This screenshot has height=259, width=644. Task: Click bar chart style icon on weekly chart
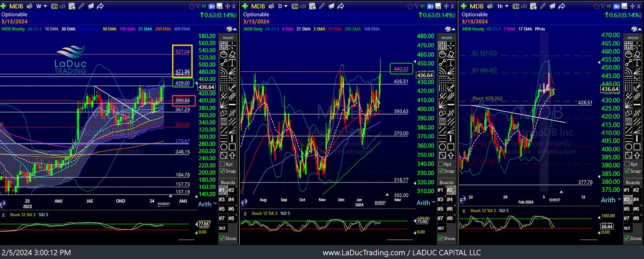pyautogui.click(x=63, y=6)
